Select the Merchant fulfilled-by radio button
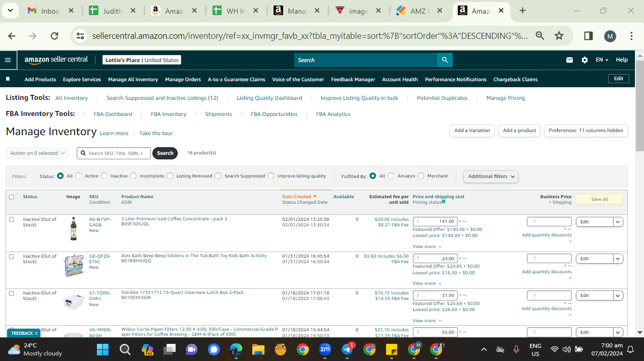This screenshot has width=644, height=361. click(x=421, y=176)
